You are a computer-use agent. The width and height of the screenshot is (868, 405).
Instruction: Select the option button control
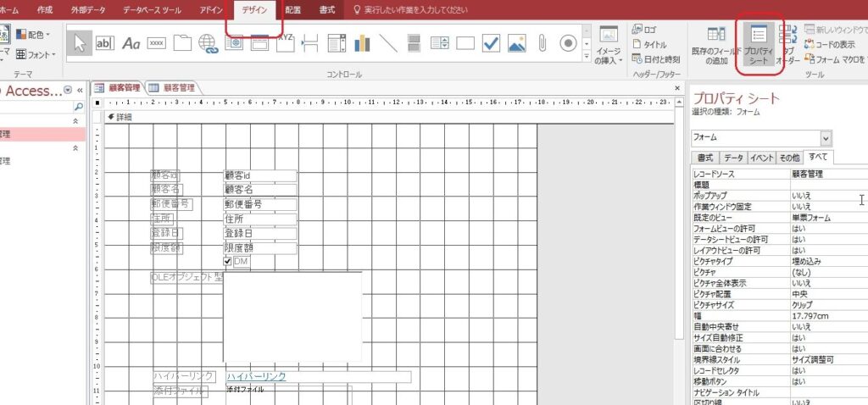[568, 42]
